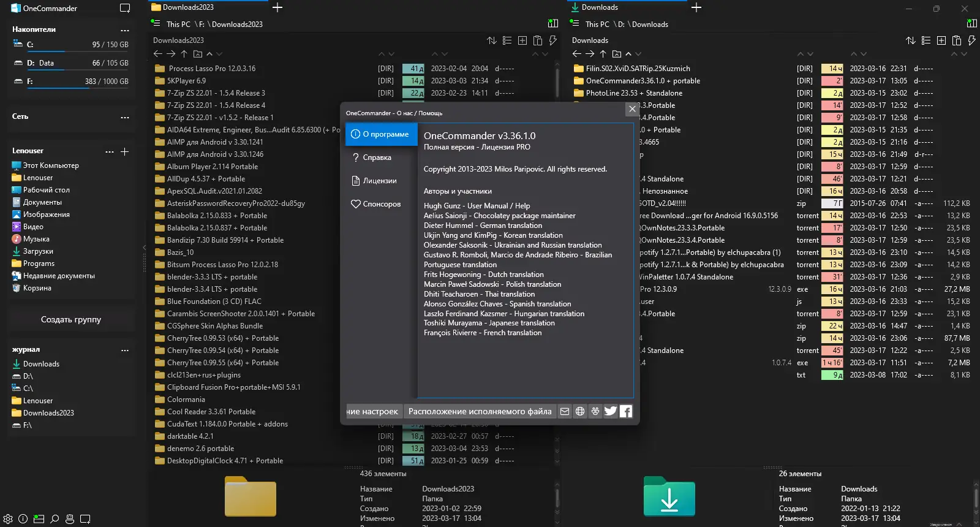Click the paste clipboard icon in right pane
The height and width of the screenshot is (527, 980).
(957, 40)
